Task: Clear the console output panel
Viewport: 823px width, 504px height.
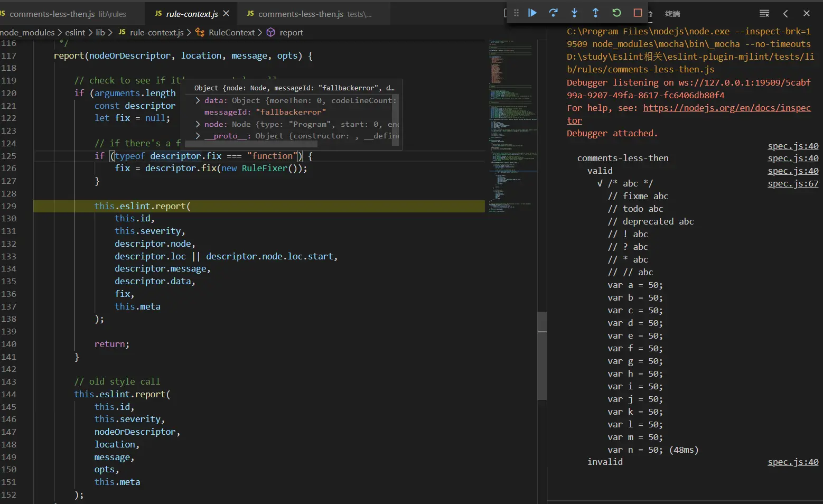Action: pos(764,14)
